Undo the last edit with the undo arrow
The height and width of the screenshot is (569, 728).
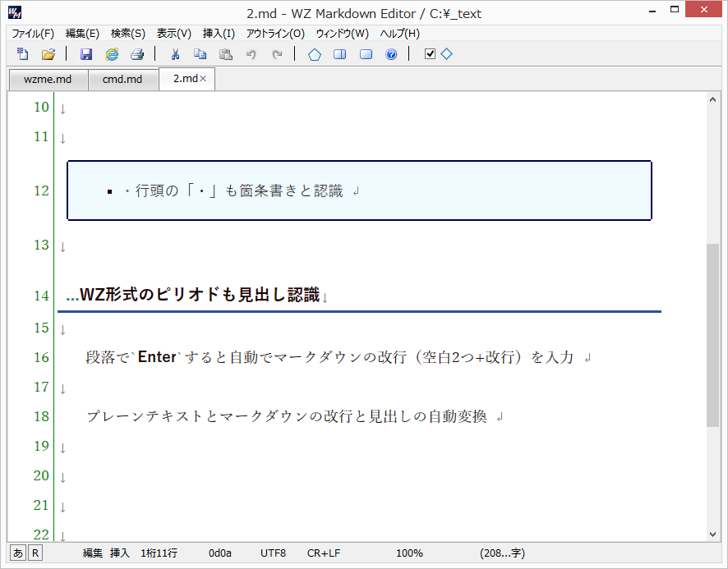tap(252, 54)
